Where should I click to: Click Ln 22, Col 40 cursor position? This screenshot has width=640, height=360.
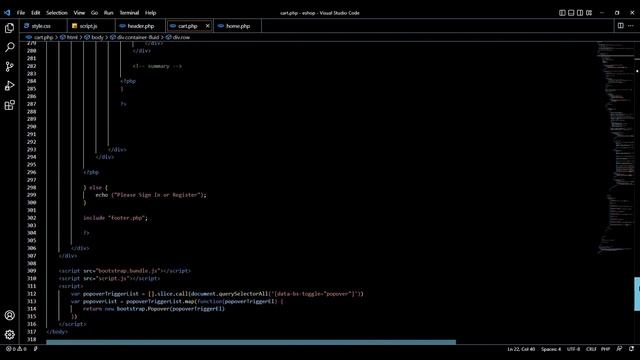pyautogui.click(x=521, y=349)
